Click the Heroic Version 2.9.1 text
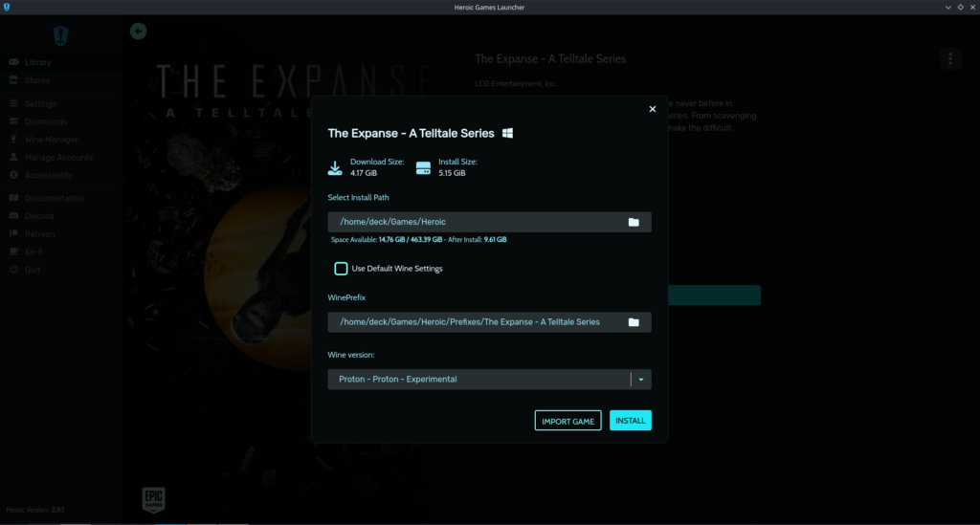The width and height of the screenshot is (980, 525). pos(35,510)
